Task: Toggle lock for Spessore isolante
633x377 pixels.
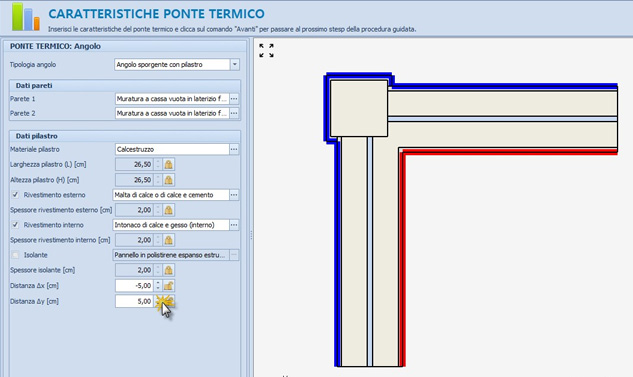Action: 168,270
